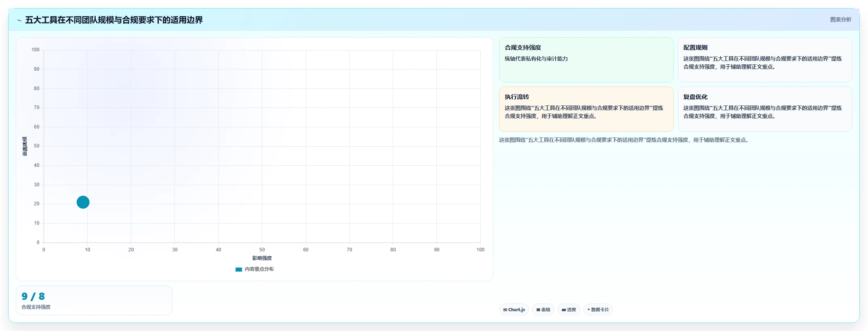Open the 执行流转 card
The image size is (868, 331).
pyautogui.click(x=586, y=109)
